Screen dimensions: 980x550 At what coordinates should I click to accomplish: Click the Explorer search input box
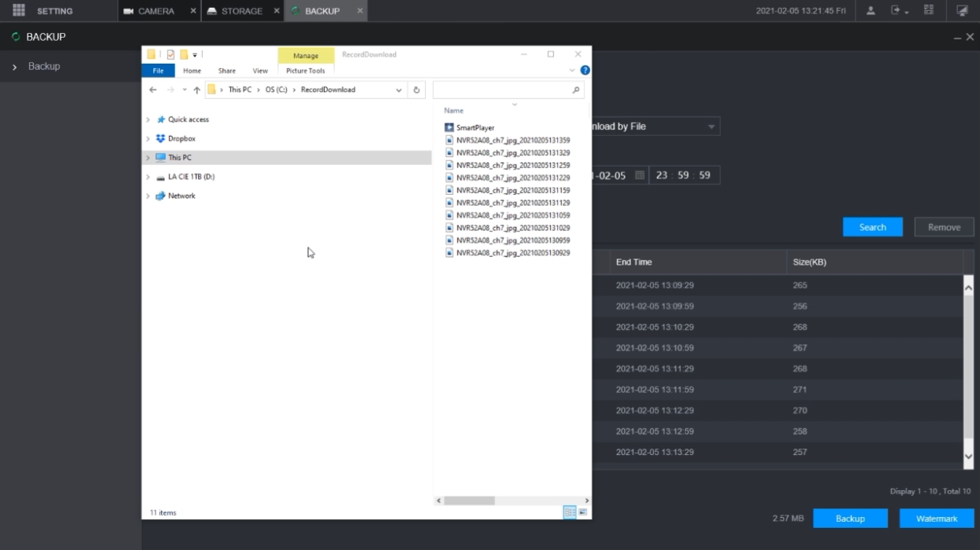[x=501, y=90]
